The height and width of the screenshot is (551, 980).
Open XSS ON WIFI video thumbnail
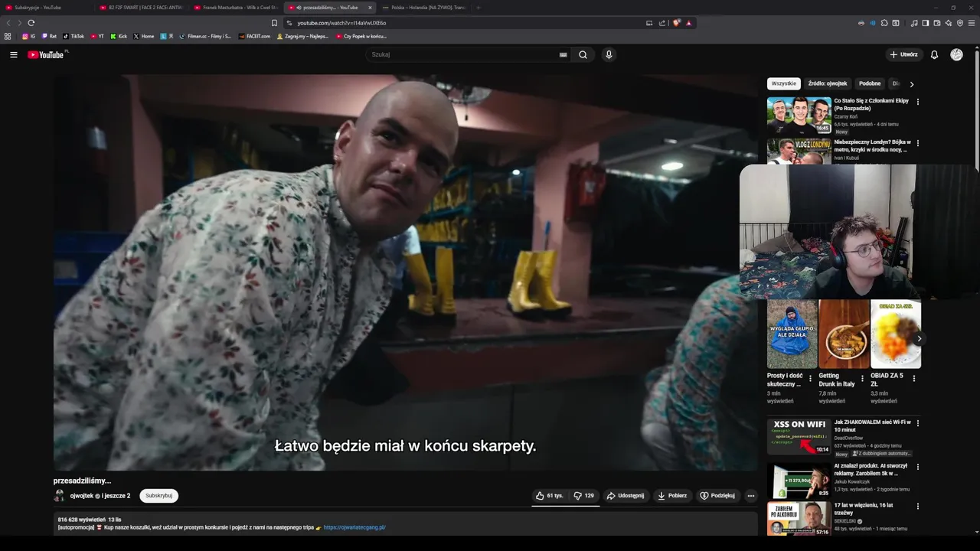799,436
